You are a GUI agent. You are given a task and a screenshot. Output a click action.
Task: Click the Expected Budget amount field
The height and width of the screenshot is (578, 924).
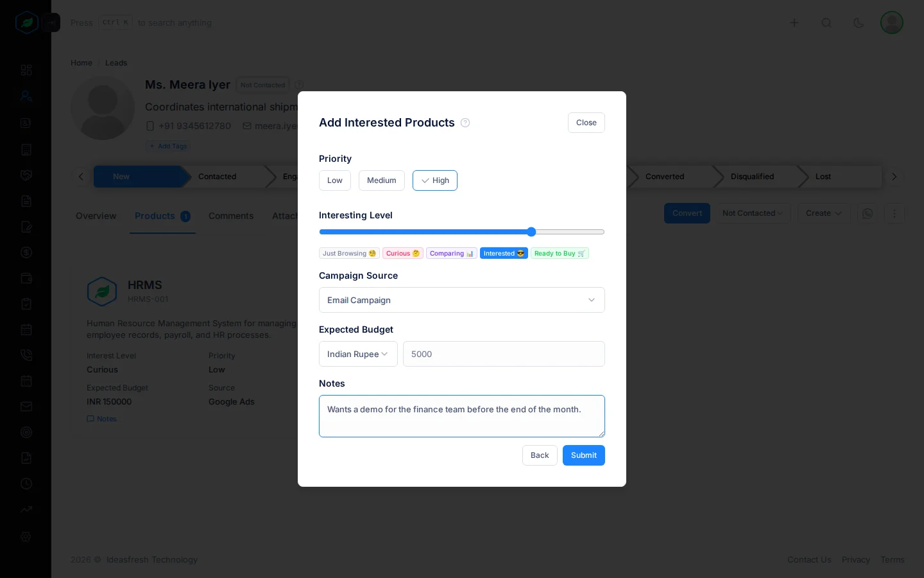click(504, 354)
